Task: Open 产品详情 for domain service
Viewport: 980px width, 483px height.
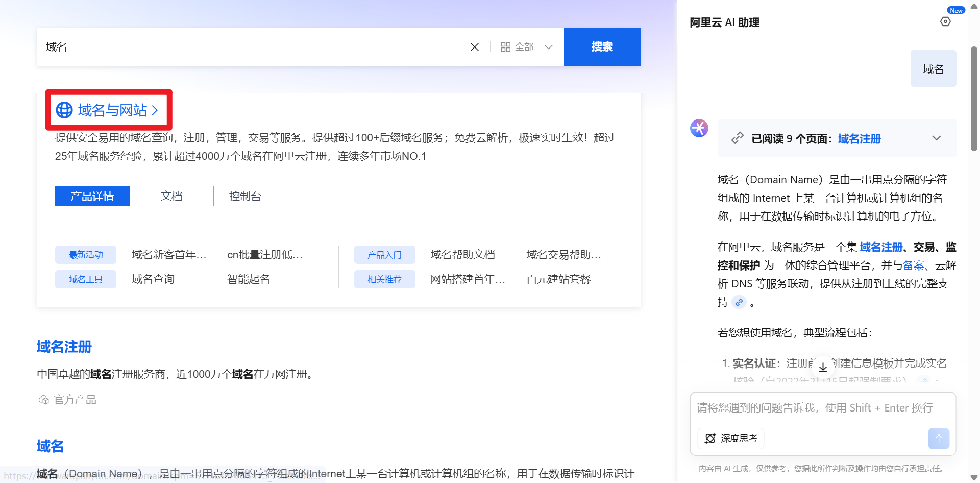Action: pyautogui.click(x=92, y=196)
